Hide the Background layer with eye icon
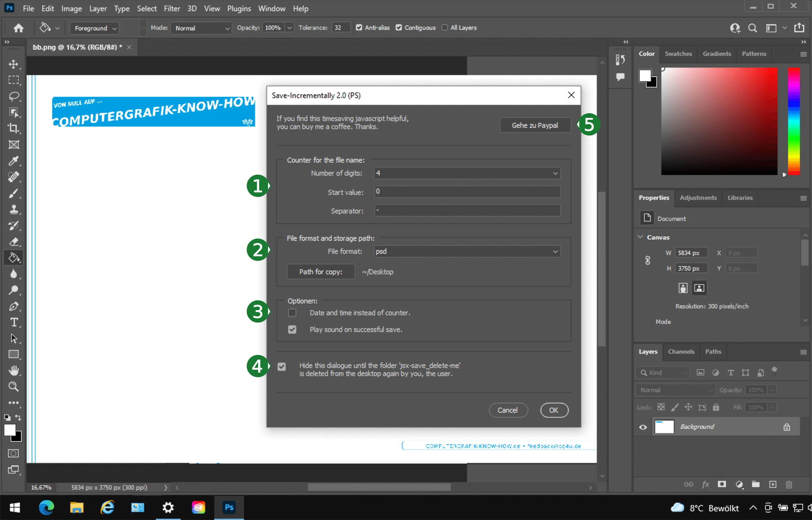The width and height of the screenshot is (812, 520). (x=643, y=427)
